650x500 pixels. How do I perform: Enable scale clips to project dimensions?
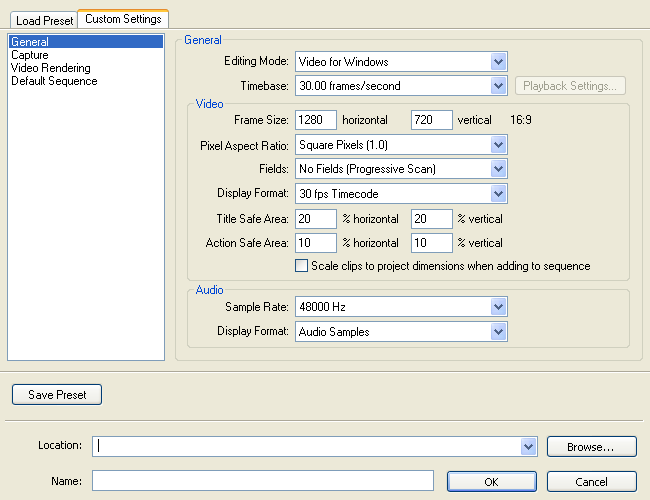(x=301, y=265)
